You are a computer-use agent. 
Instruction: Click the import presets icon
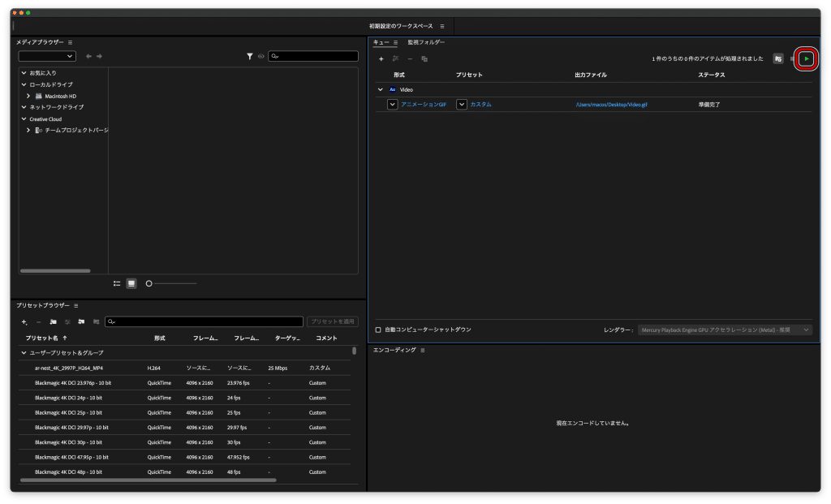(x=81, y=321)
